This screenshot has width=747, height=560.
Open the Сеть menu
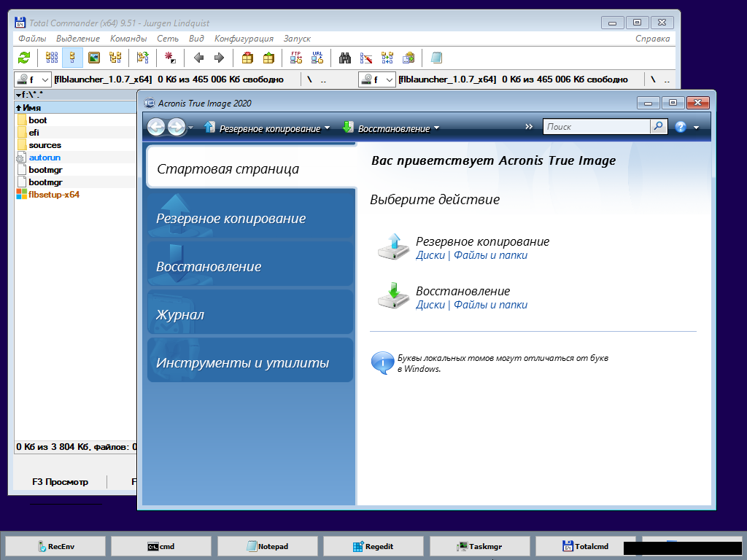click(168, 39)
